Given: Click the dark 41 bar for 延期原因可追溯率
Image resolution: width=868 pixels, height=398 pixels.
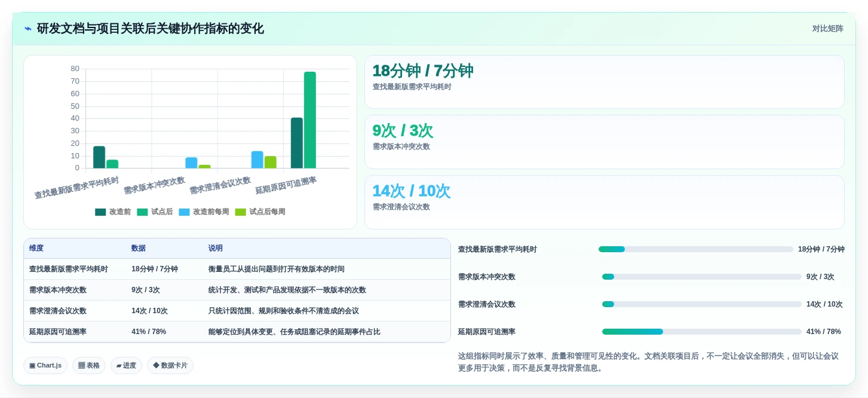Looking at the screenshot, I should pyautogui.click(x=297, y=143).
